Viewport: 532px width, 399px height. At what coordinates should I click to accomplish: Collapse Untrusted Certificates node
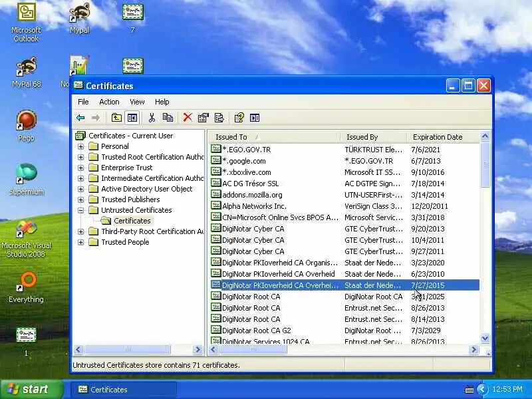[x=80, y=210]
